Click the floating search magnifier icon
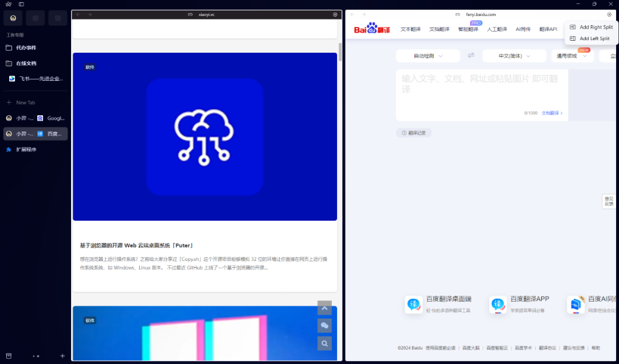Screen dimensions: 619x364 click(324, 343)
